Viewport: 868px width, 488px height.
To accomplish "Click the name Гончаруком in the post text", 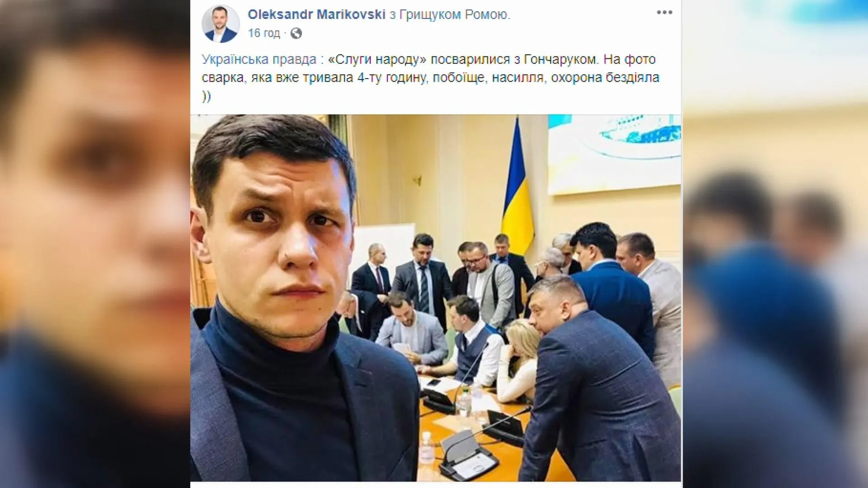I will [x=561, y=59].
